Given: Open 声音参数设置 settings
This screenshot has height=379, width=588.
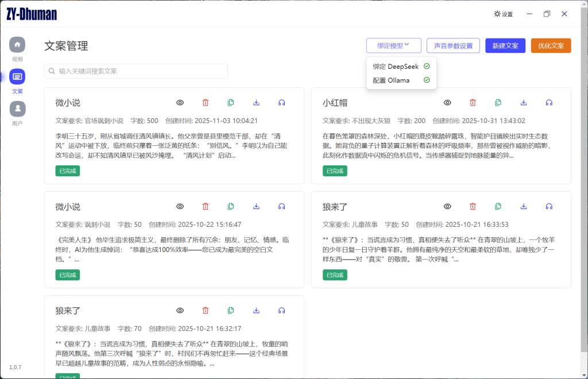Looking at the screenshot, I should point(453,46).
